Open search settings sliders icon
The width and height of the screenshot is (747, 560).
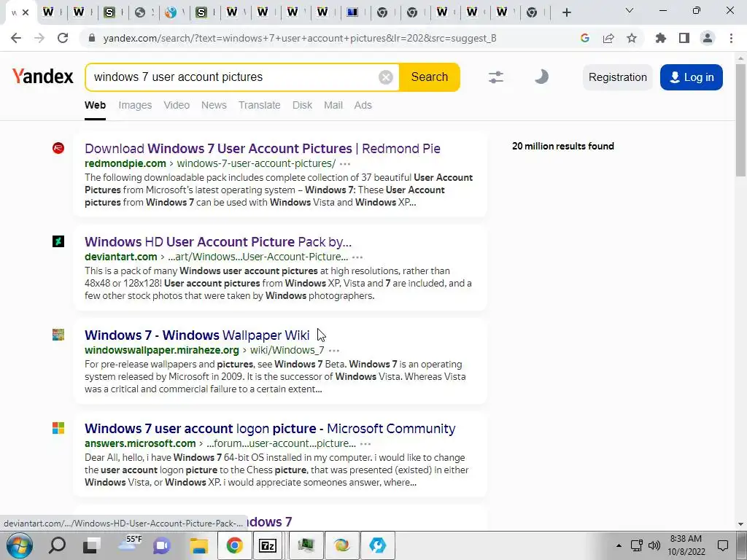click(496, 77)
